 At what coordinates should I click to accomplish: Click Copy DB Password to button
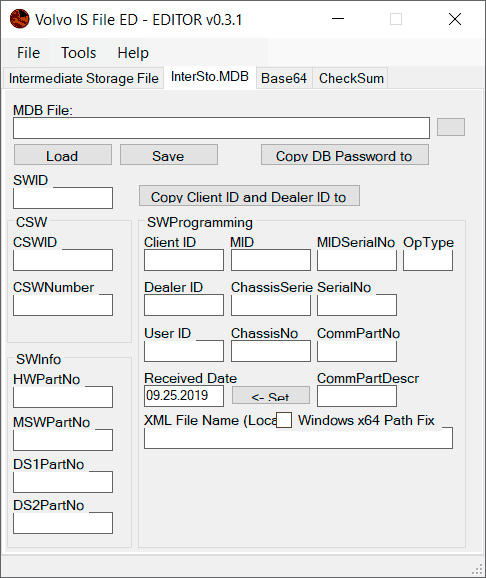(x=345, y=155)
